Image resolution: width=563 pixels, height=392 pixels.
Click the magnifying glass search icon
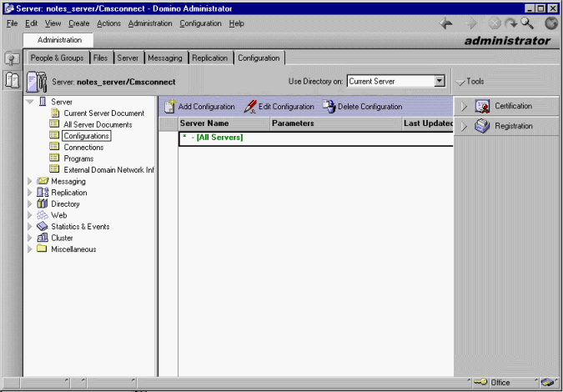click(x=527, y=23)
